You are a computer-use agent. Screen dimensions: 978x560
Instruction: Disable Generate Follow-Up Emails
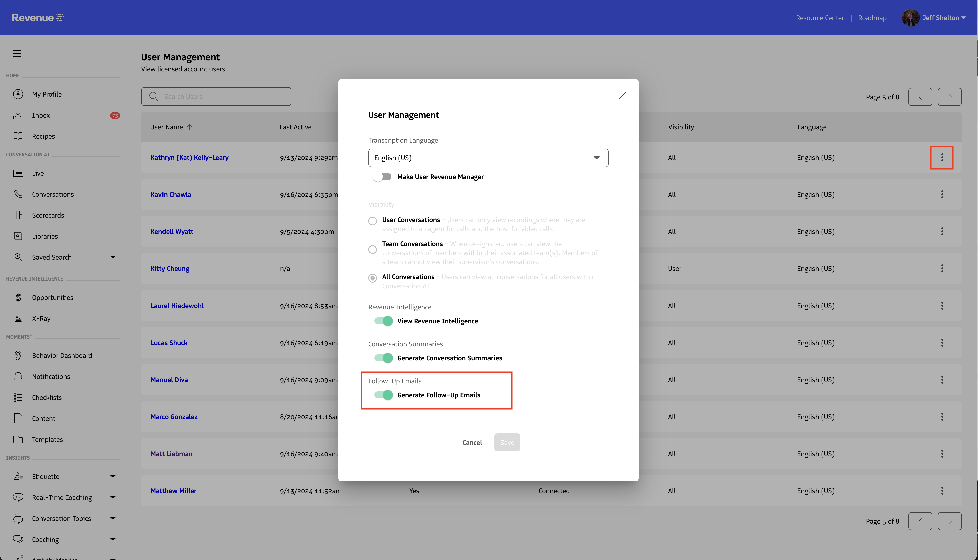click(383, 395)
